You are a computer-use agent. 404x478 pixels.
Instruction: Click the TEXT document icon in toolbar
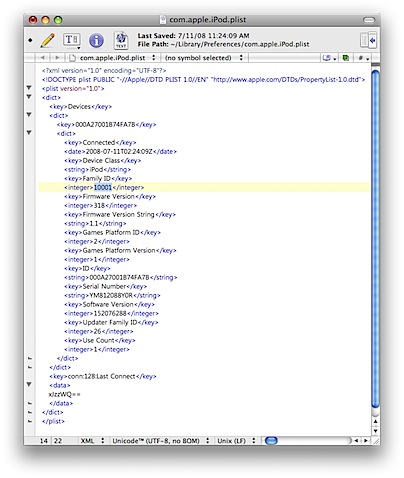pos(121,40)
